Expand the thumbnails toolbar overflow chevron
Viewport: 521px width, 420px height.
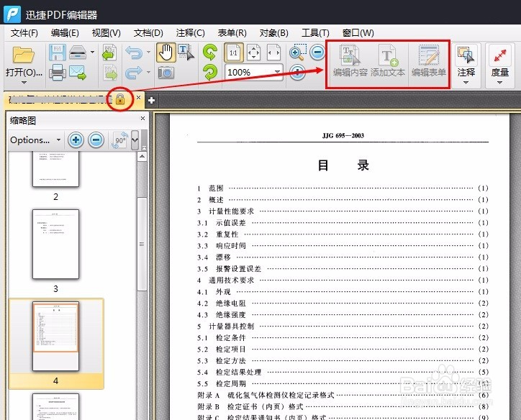[x=135, y=140]
